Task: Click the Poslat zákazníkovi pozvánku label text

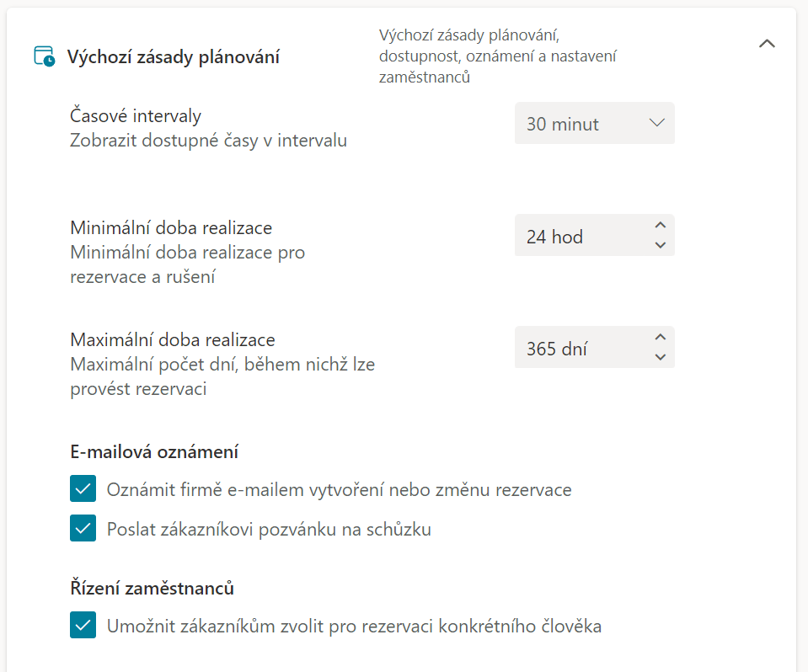Action: click(x=269, y=530)
